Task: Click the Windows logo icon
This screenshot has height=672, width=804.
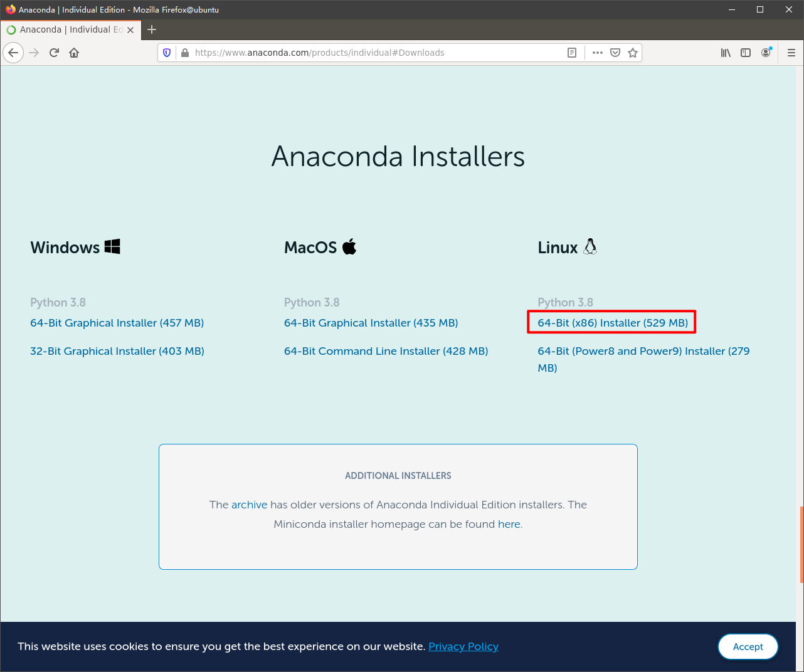Action: (112, 246)
